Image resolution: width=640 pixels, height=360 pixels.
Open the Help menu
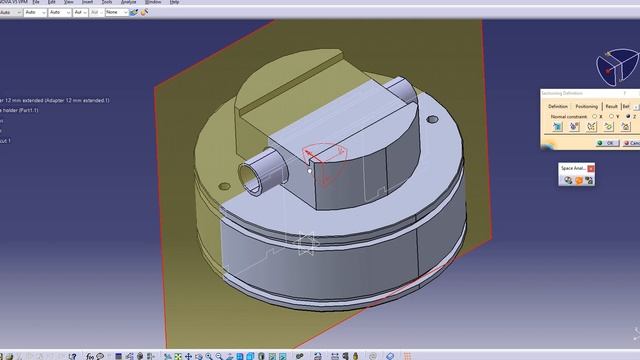pyautogui.click(x=174, y=2)
